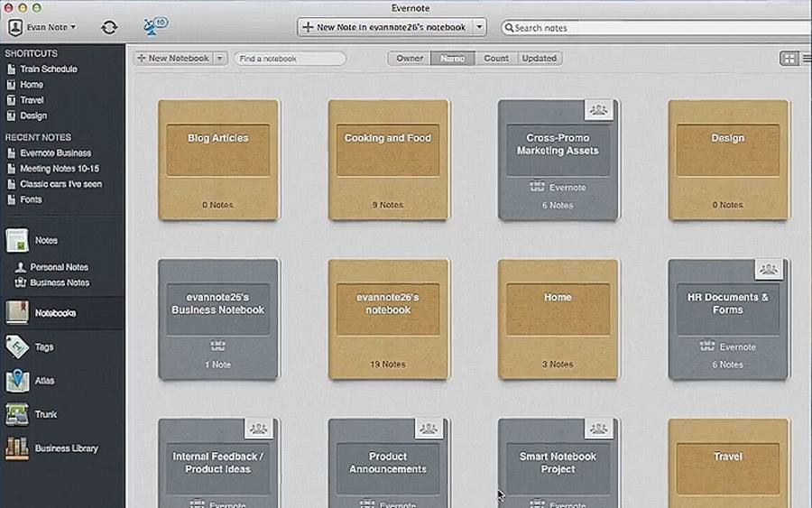Click the search magnifier icon
Viewport: 812px width, 508px height.
(x=509, y=27)
